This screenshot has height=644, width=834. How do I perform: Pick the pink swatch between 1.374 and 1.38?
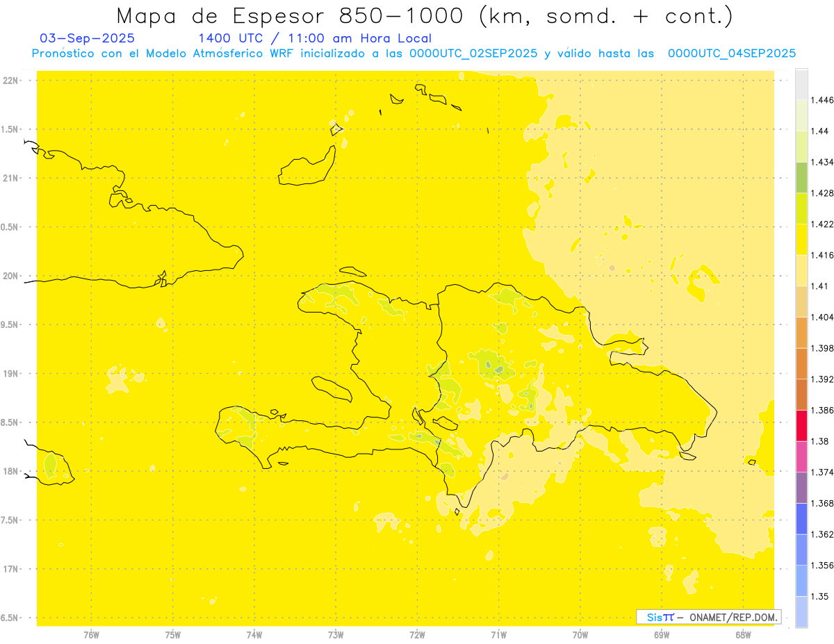coord(801,456)
